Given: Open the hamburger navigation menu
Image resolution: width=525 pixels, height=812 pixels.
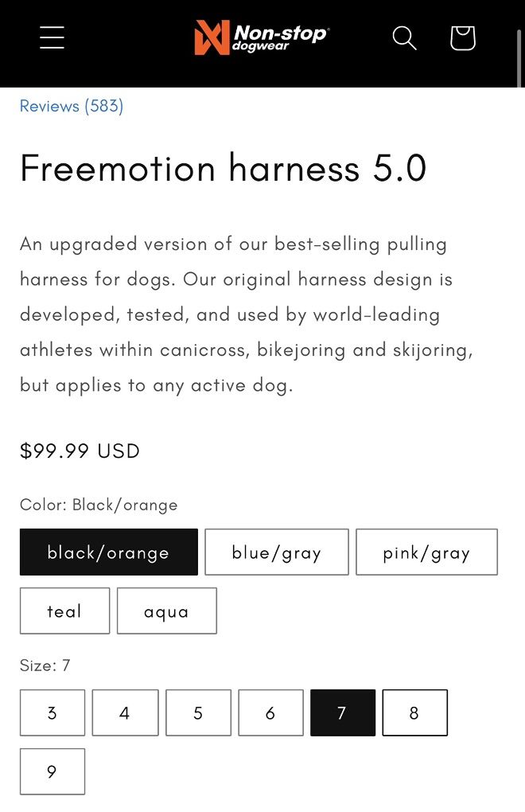Looking at the screenshot, I should pos(52,37).
